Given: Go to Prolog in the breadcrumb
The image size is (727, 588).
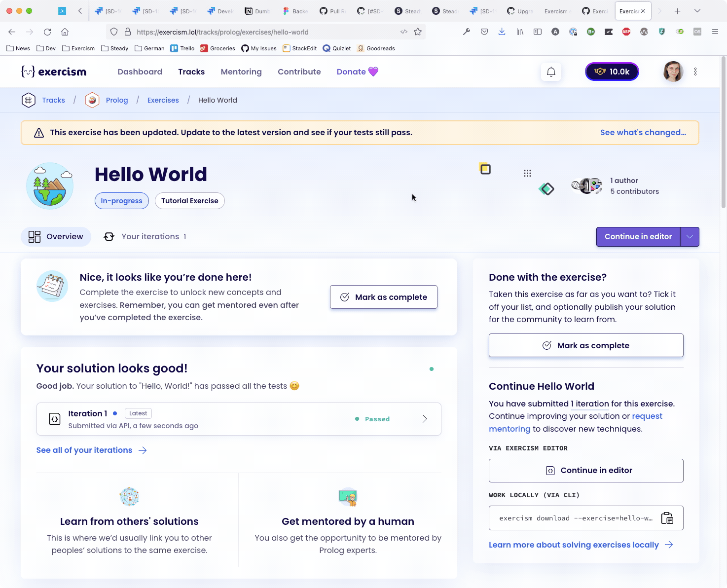Looking at the screenshot, I should click(x=117, y=100).
